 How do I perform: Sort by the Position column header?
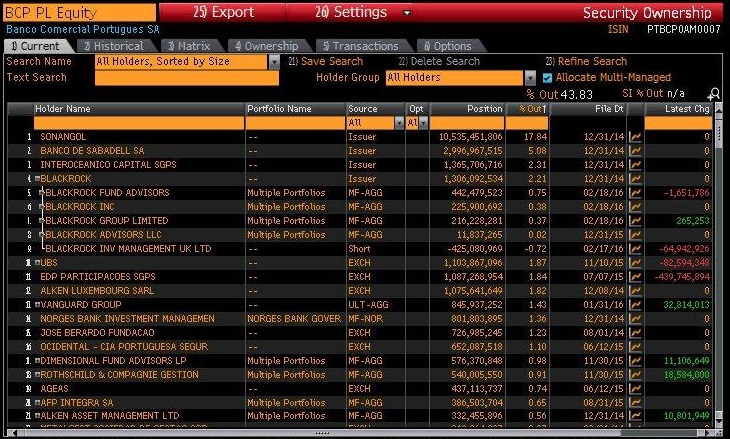point(467,109)
